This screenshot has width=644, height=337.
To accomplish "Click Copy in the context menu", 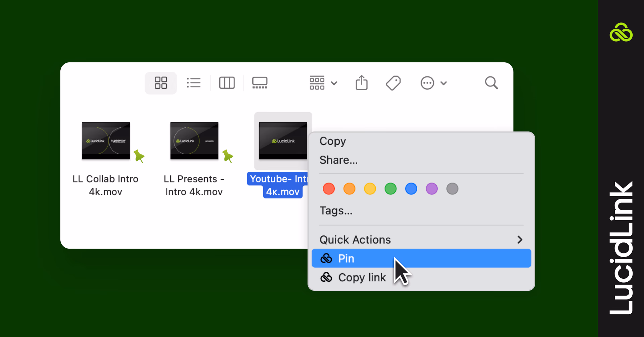I will coord(332,141).
